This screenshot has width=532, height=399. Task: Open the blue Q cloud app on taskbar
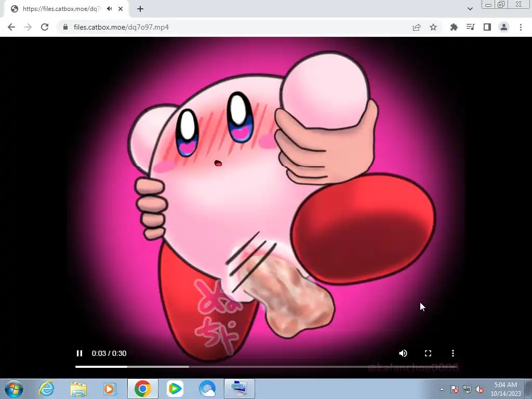207,389
